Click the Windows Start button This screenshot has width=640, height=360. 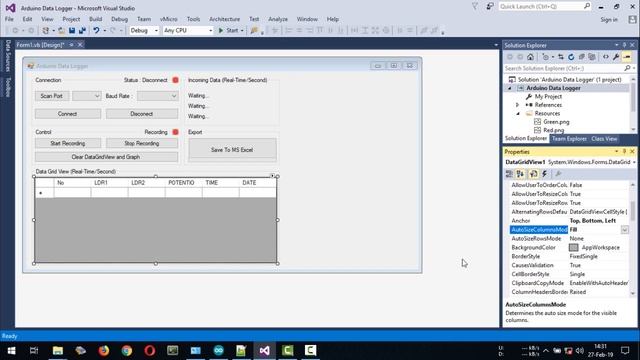pyautogui.click(x=11, y=350)
